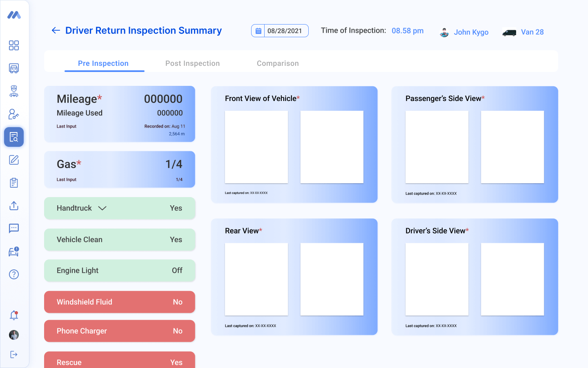Switch to the Comparison tab

pyautogui.click(x=278, y=63)
